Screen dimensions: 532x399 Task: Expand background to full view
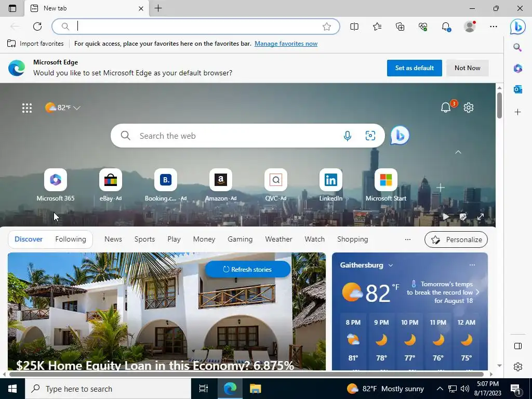pyautogui.click(x=481, y=217)
